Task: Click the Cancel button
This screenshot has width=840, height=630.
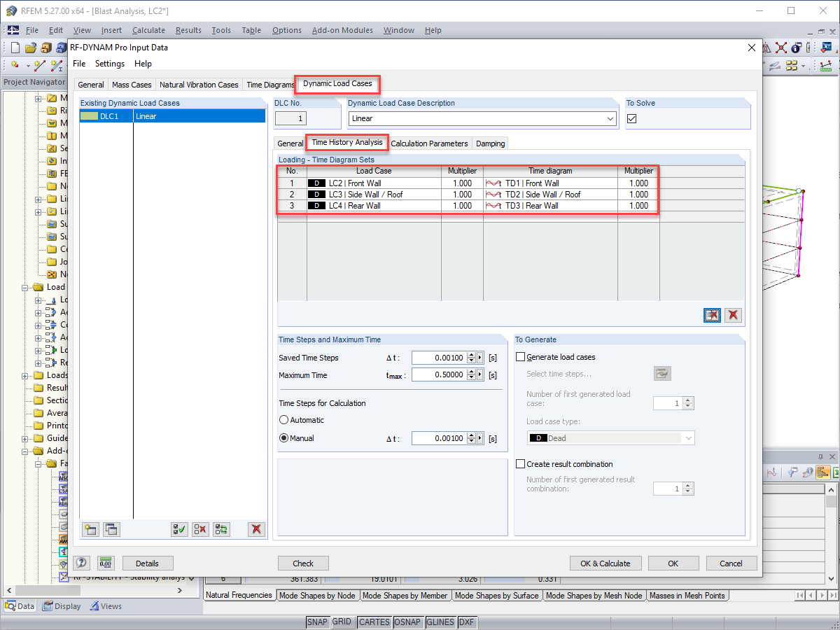Action: click(731, 563)
